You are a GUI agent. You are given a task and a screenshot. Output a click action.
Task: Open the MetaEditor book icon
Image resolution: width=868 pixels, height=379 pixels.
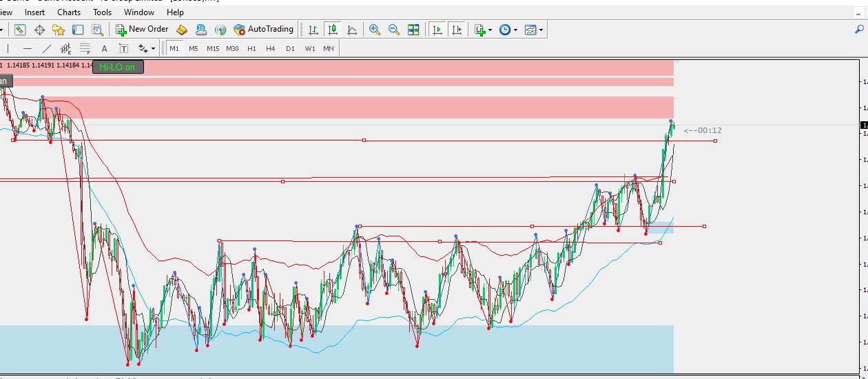click(182, 30)
